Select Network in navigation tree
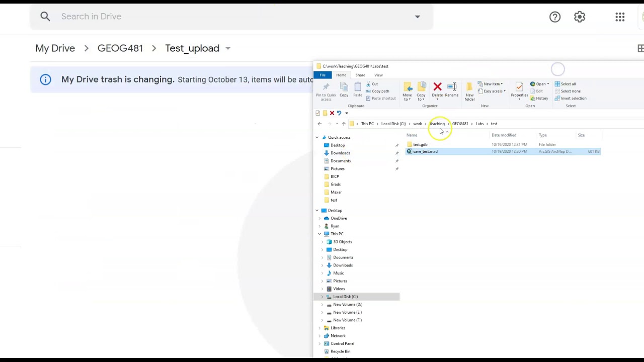This screenshot has height=362, width=644. coord(338,336)
